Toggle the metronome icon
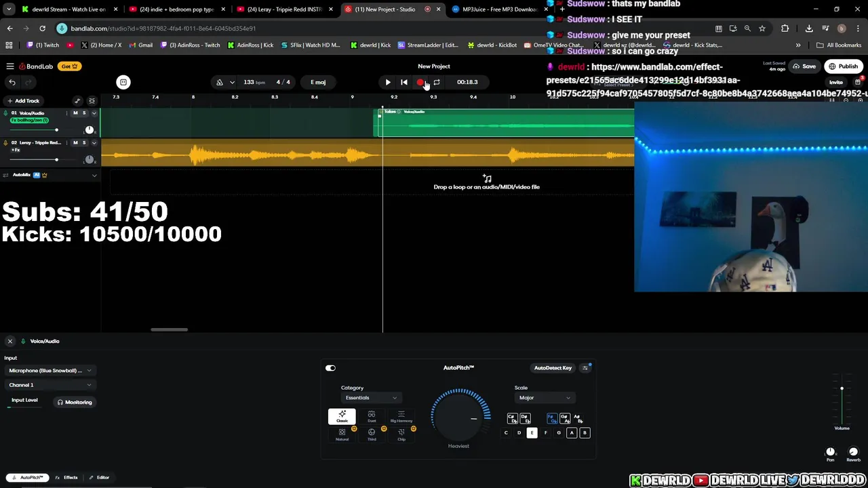The image size is (868, 488). point(220,82)
